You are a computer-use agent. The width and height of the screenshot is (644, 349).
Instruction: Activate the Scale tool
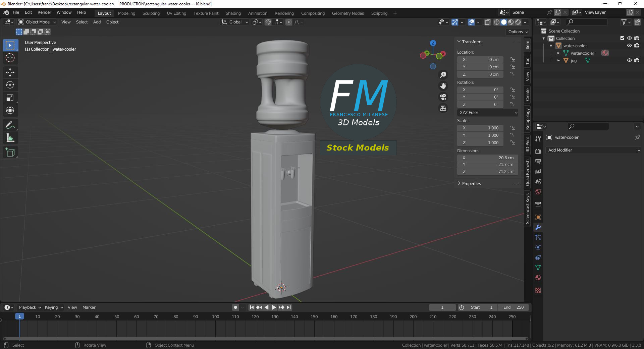(x=10, y=98)
